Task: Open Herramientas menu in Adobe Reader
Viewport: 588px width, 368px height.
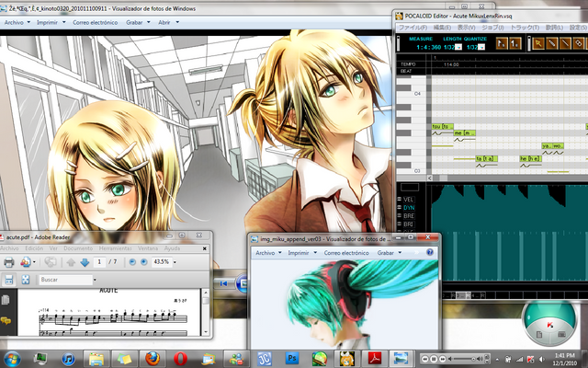Action: coord(116,248)
